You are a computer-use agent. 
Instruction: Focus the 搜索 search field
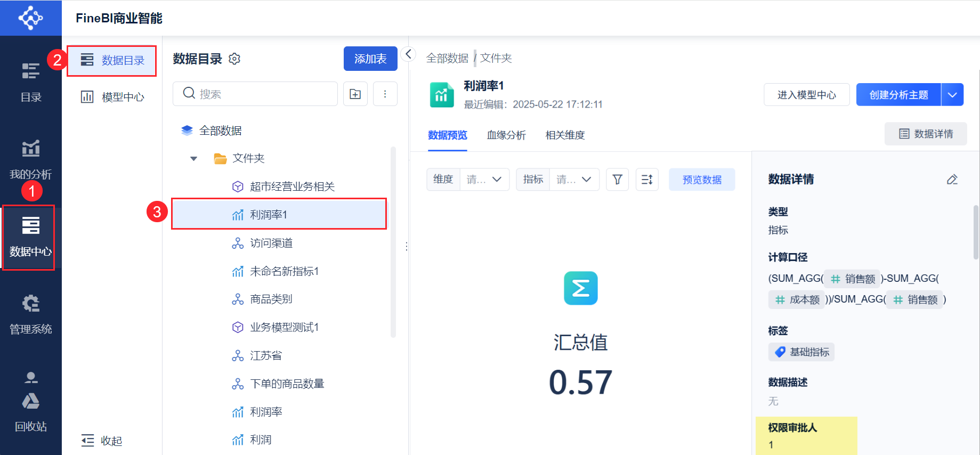coord(255,94)
